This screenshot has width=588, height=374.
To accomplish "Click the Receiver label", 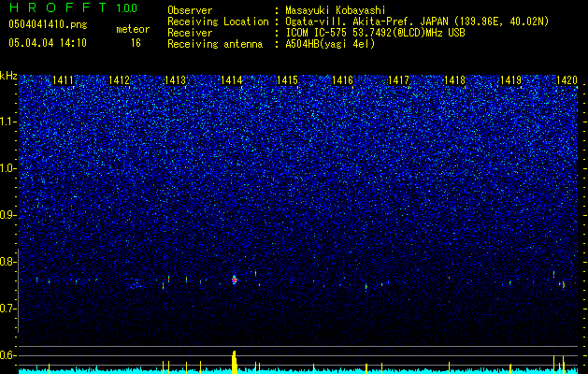I will pyautogui.click(x=190, y=33).
